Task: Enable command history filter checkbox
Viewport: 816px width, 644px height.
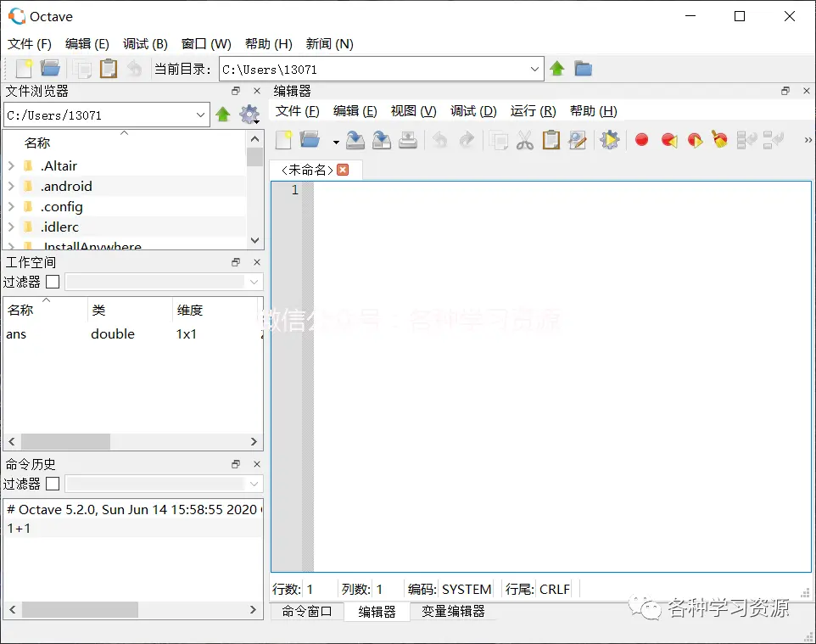Action: (53, 484)
